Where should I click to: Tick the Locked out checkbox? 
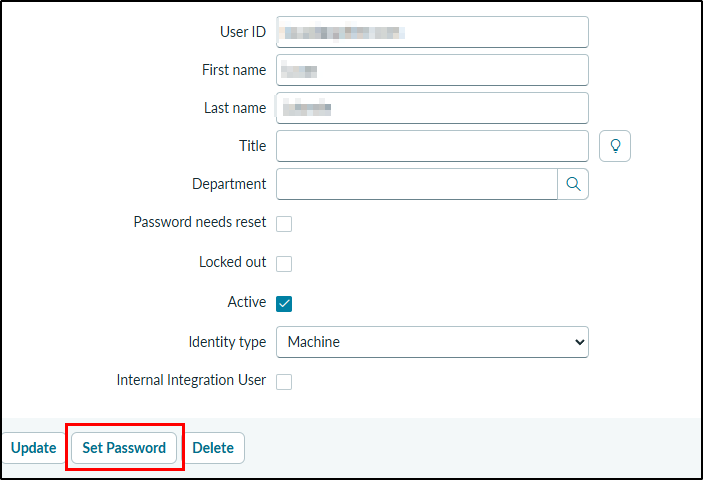284,264
